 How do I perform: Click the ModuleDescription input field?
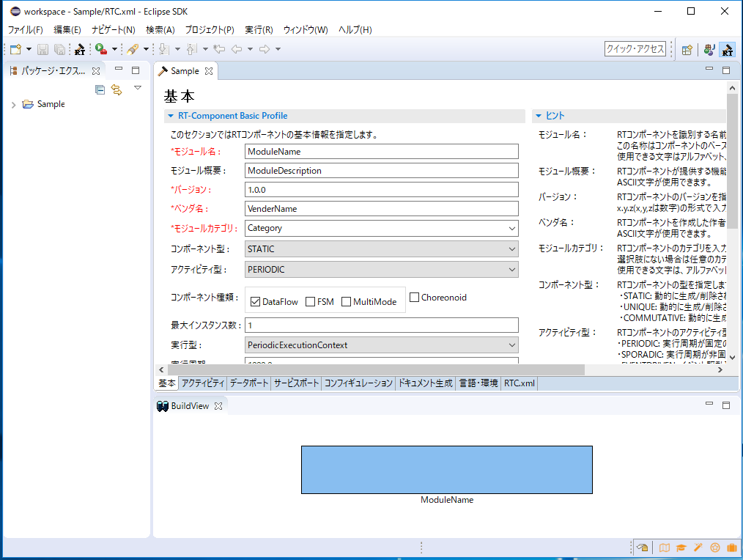pyautogui.click(x=382, y=171)
